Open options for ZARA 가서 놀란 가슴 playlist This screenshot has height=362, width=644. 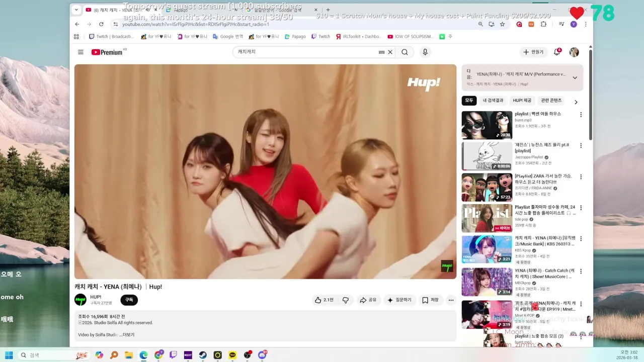click(581, 177)
